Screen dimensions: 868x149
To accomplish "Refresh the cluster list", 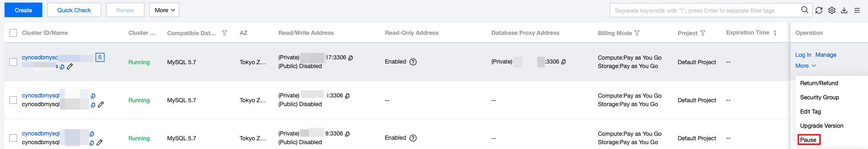I will coord(819,10).
